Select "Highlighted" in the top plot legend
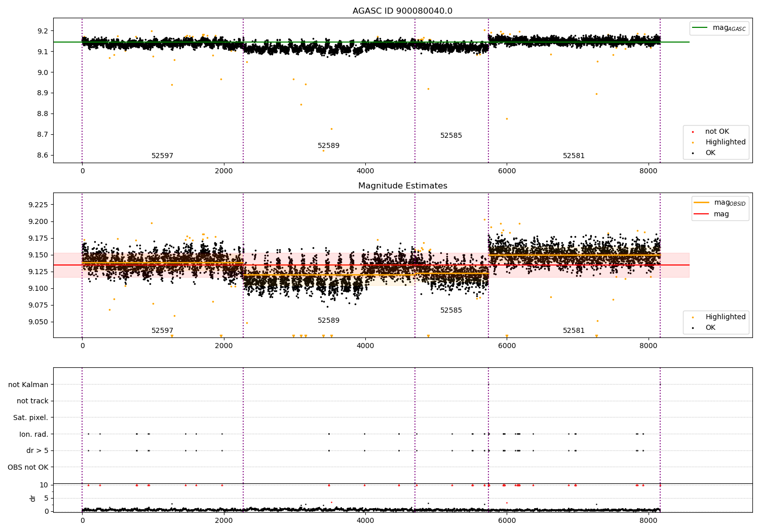The width and height of the screenshot is (760, 532). [x=726, y=142]
